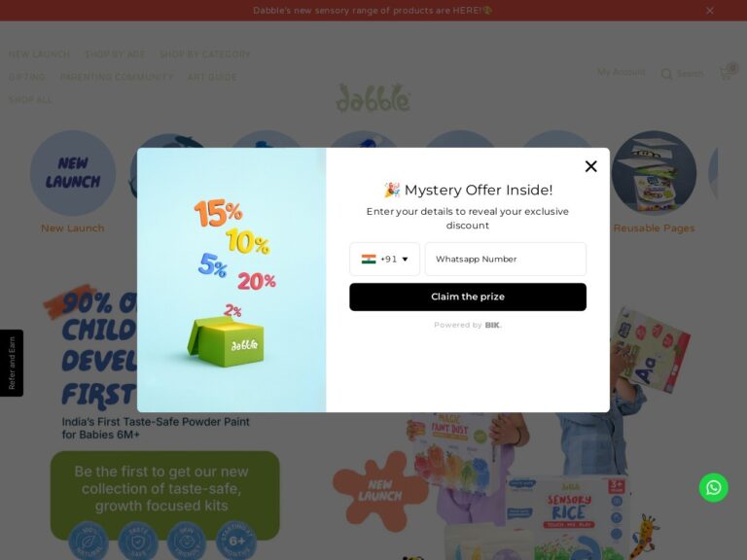Dismiss the top announcement banner

(x=710, y=11)
